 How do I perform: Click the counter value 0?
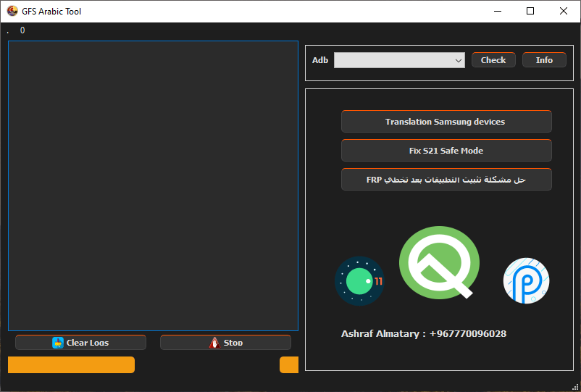(x=22, y=30)
